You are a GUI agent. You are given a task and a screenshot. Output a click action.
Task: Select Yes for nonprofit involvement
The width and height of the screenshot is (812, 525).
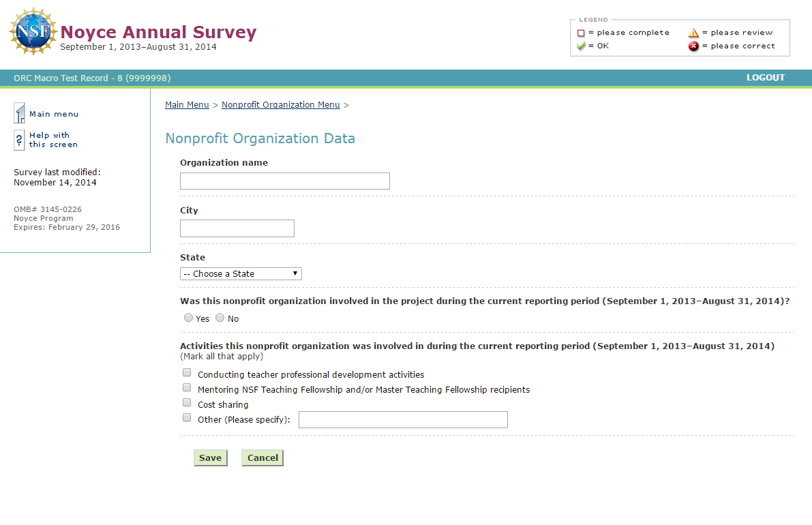188,318
